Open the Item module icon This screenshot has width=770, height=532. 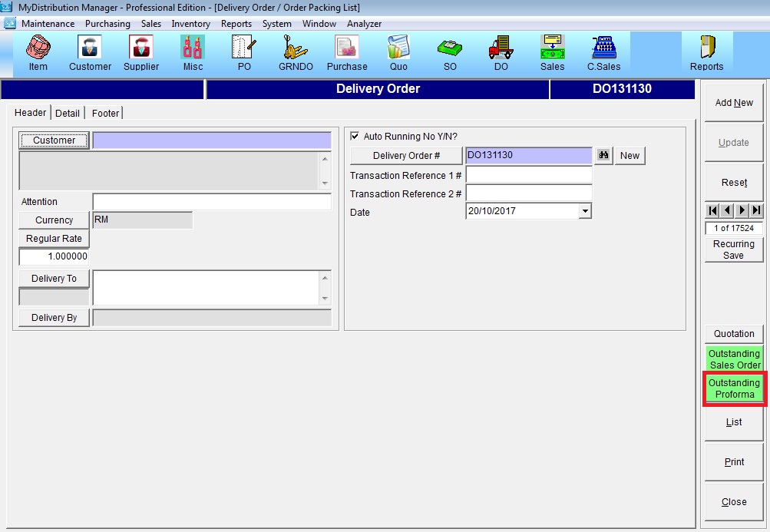coord(38,51)
